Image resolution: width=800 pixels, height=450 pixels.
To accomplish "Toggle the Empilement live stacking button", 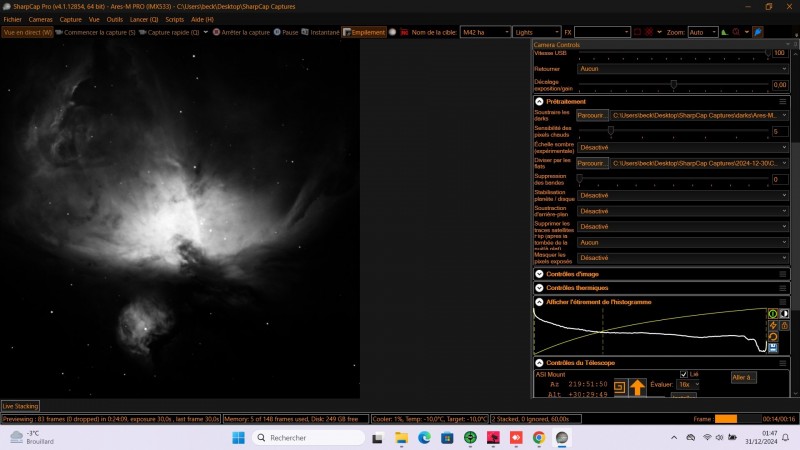I will click(x=364, y=32).
